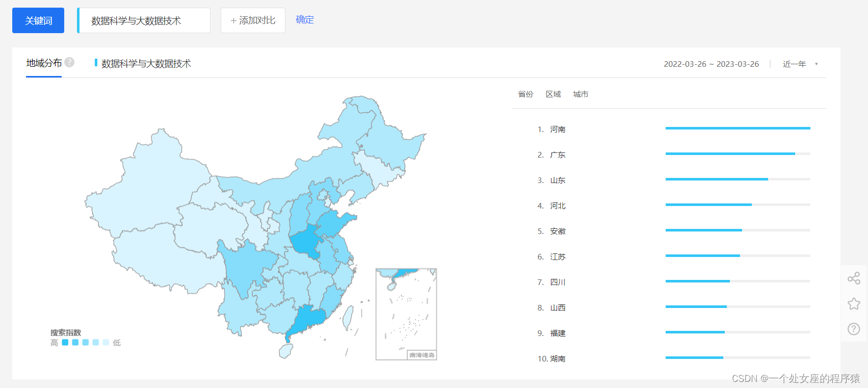Click 河北 in the ranking list
868x388 pixels.
point(558,205)
